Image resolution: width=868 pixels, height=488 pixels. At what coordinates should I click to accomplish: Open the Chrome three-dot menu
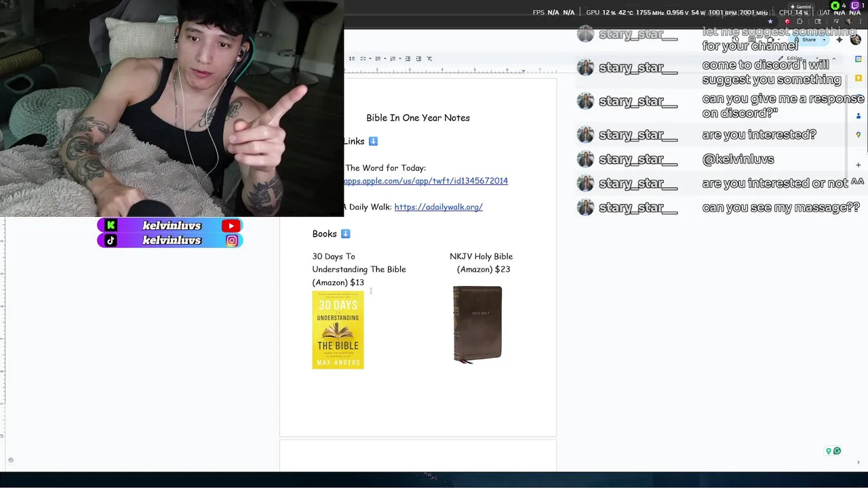click(x=861, y=21)
